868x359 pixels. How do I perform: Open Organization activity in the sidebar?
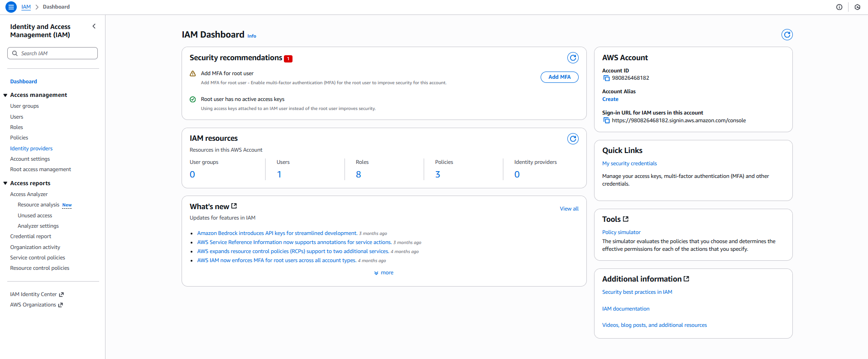click(x=35, y=247)
